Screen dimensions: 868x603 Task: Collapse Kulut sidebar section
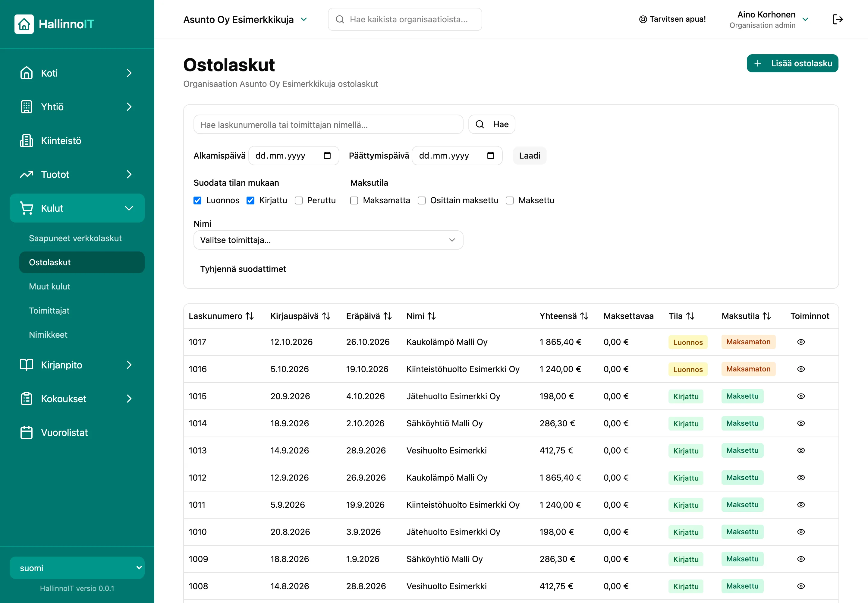click(x=77, y=208)
